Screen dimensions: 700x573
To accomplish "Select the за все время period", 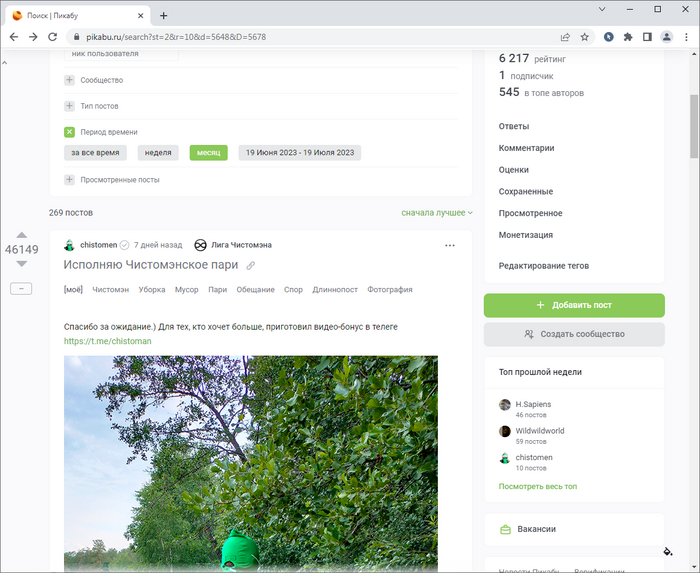I will (x=95, y=153).
